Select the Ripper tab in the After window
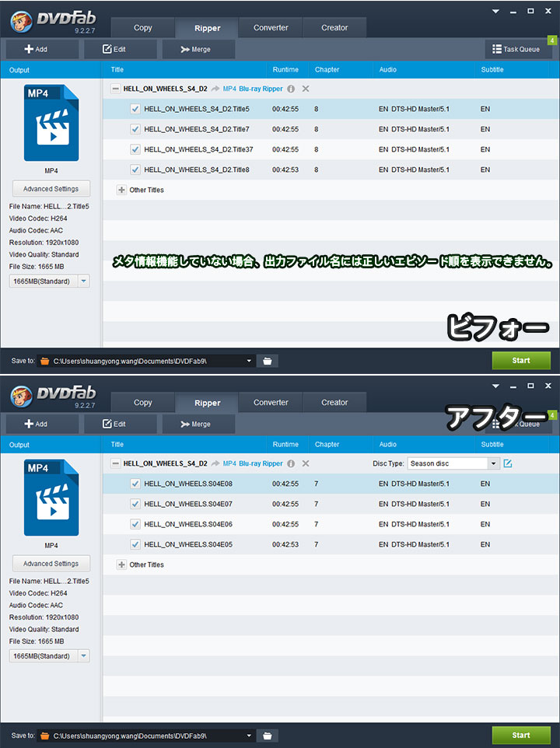Screen dimensions: 560x748 pos(207,403)
